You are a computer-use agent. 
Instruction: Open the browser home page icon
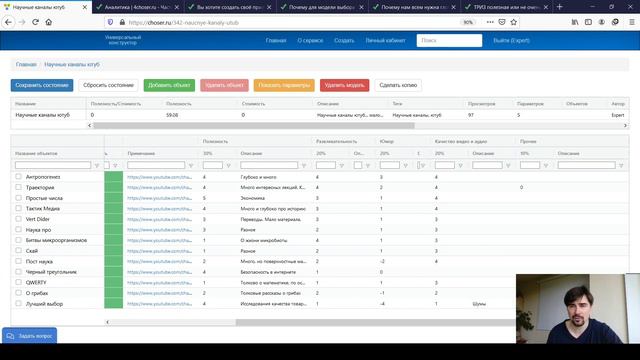tap(49, 22)
